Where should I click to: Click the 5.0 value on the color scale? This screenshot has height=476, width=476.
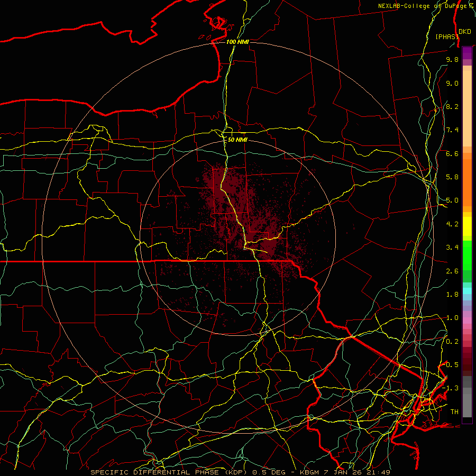(x=452, y=200)
